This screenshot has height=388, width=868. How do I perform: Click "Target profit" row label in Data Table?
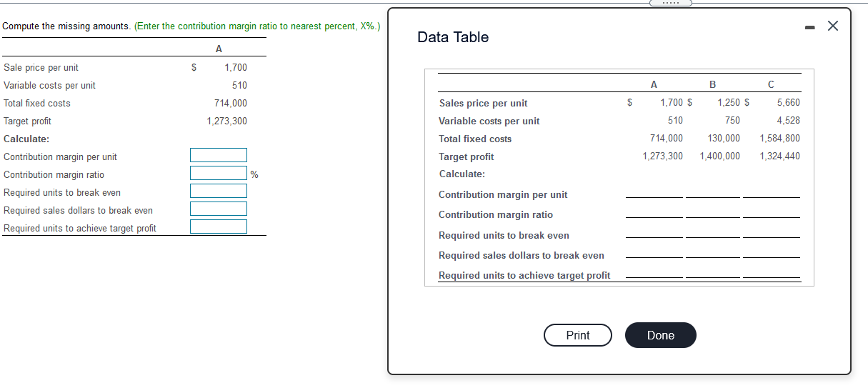tap(466, 157)
